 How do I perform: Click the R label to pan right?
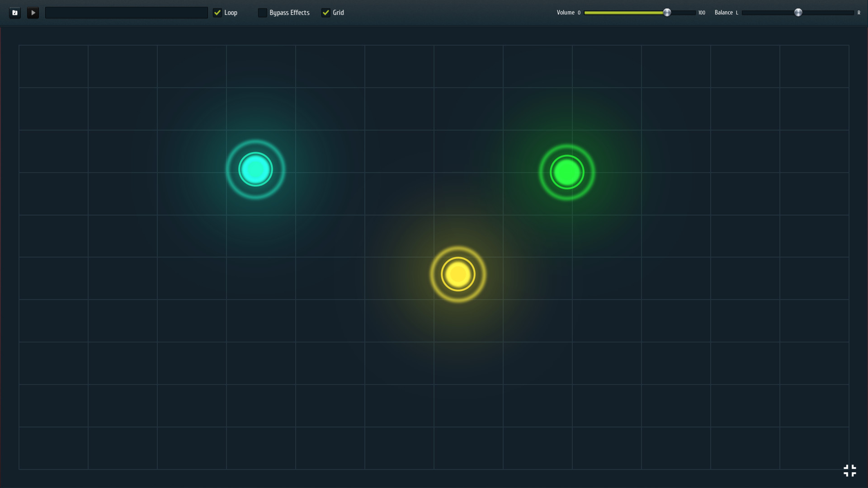point(859,13)
